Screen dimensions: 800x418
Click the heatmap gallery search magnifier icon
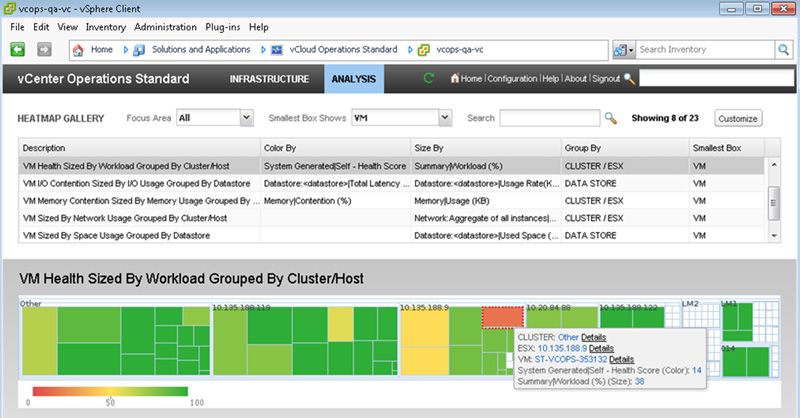tap(611, 118)
